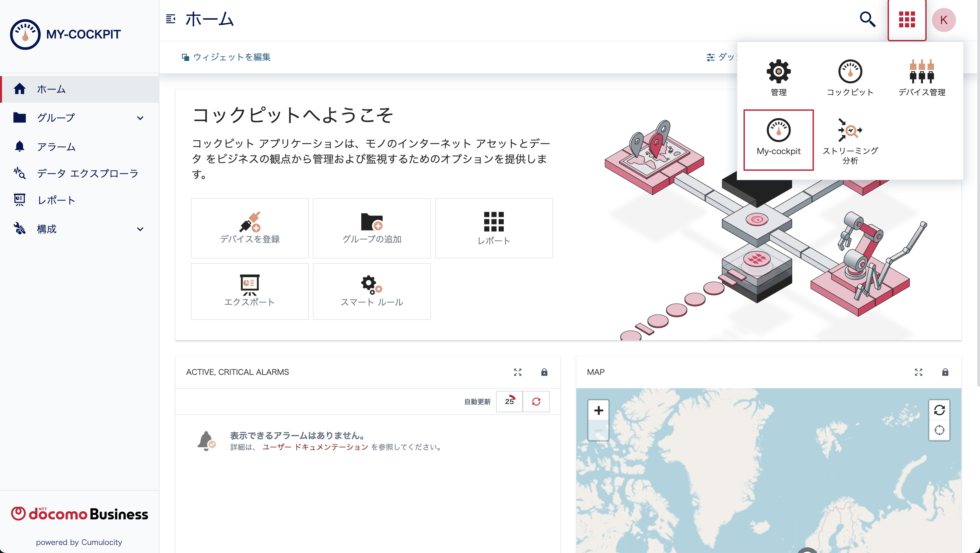The width and height of the screenshot is (980, 553).
Task: Select the My-cockpit app tile
Action: point(779,139)
